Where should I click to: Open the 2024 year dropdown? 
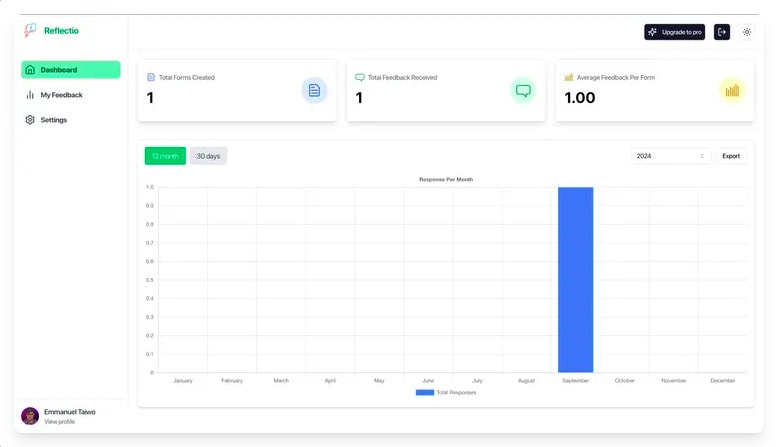click(671, 156)
